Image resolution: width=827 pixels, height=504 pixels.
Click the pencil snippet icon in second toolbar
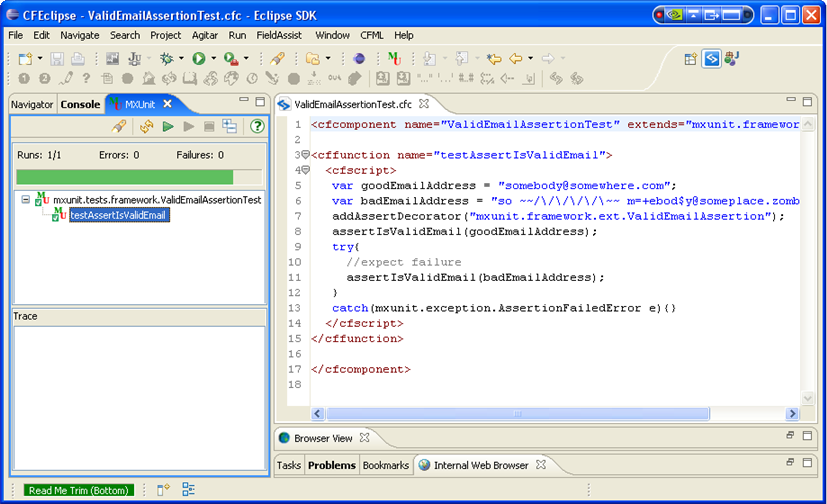[66, 79]
